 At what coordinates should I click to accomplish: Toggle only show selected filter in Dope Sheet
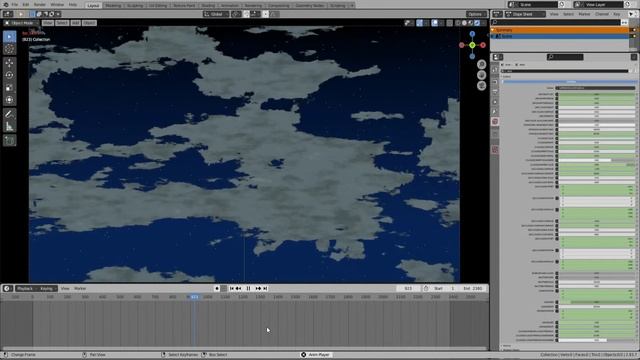(633, 14)
